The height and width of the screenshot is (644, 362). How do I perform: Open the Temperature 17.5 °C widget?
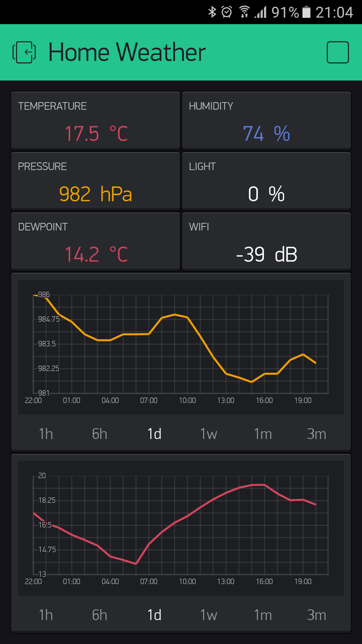(x=96, y=121)
